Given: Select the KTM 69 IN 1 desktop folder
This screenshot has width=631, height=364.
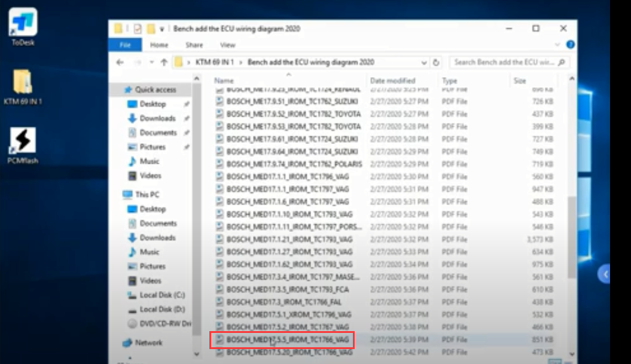Looking at the screenshot, I should pos(23,87).
